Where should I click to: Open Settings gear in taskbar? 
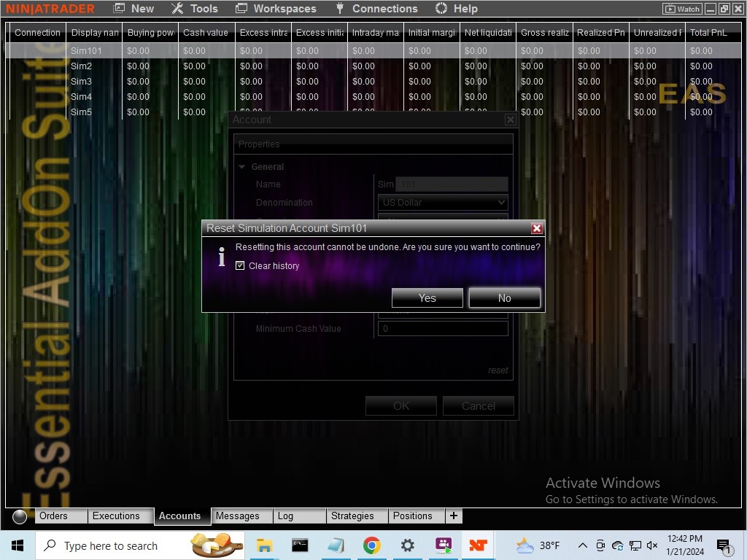click(x=407, y=545)
